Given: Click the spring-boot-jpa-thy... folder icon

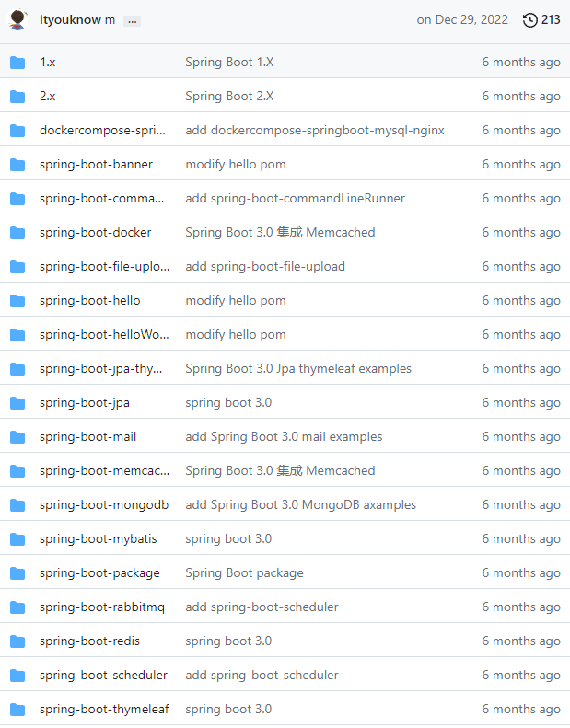Looking at the screenshot, I should (17, 369).
